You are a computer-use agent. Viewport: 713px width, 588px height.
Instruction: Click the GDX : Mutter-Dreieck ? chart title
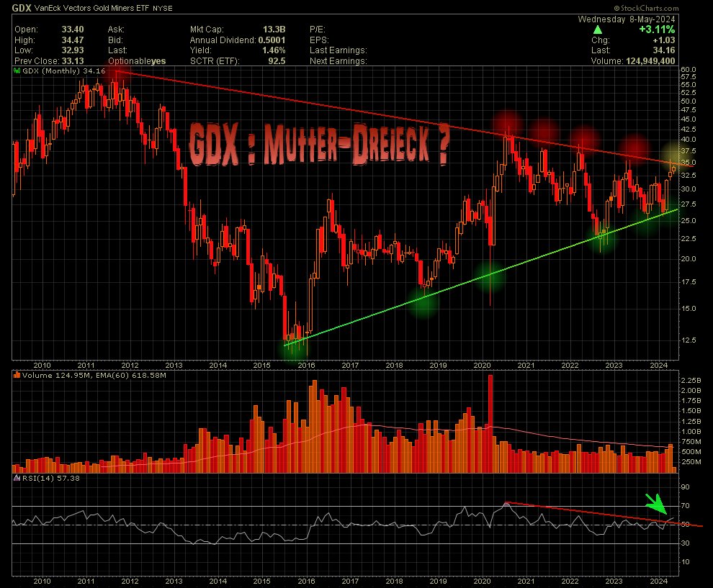(319, 145)
